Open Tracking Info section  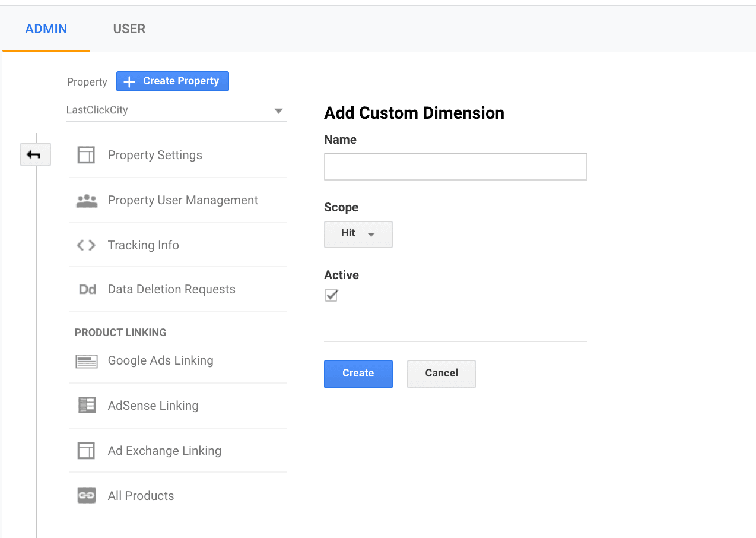pyautogui.click(x=143, y=245)
